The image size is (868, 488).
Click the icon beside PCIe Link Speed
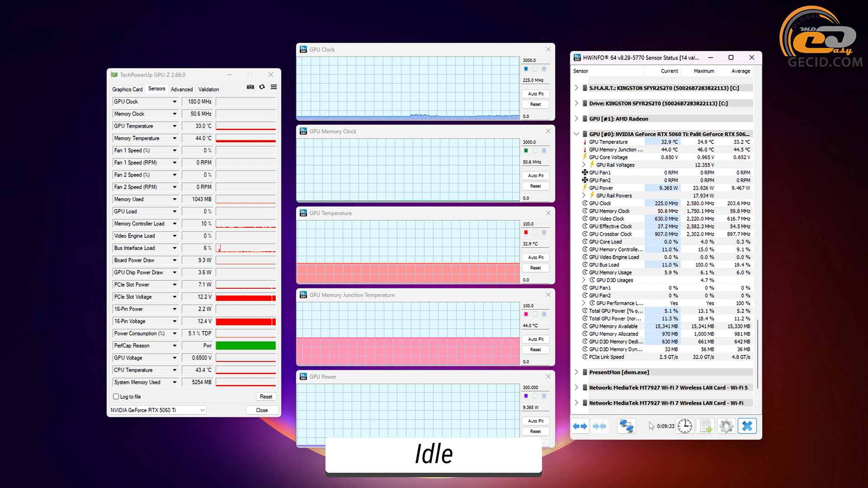click(x=585, y=357)
